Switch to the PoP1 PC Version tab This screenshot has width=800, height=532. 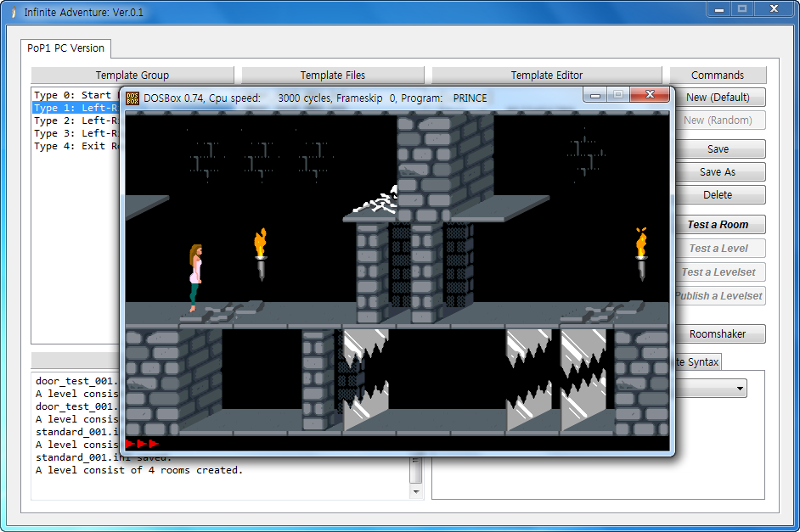click(x=65, y=48)
